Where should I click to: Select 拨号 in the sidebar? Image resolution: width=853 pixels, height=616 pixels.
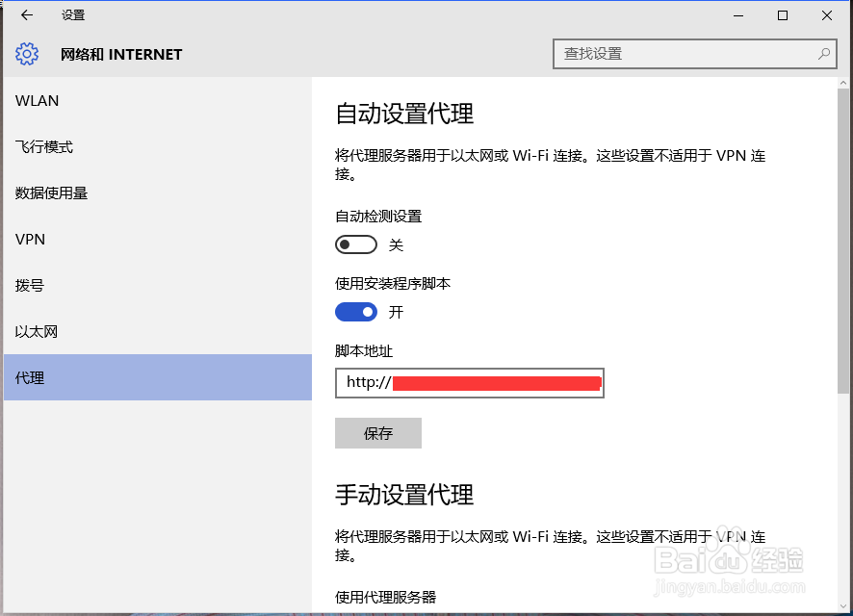157,286
